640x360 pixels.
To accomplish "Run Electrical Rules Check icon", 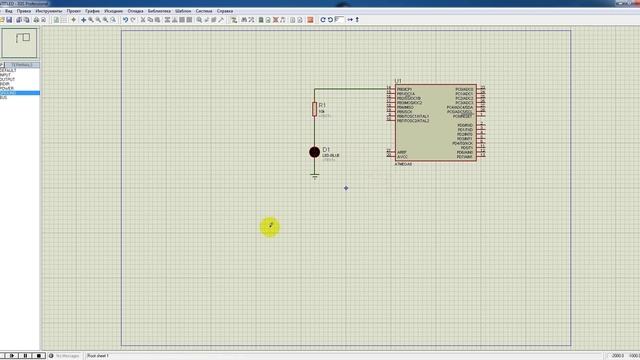I will coord(300,20).
